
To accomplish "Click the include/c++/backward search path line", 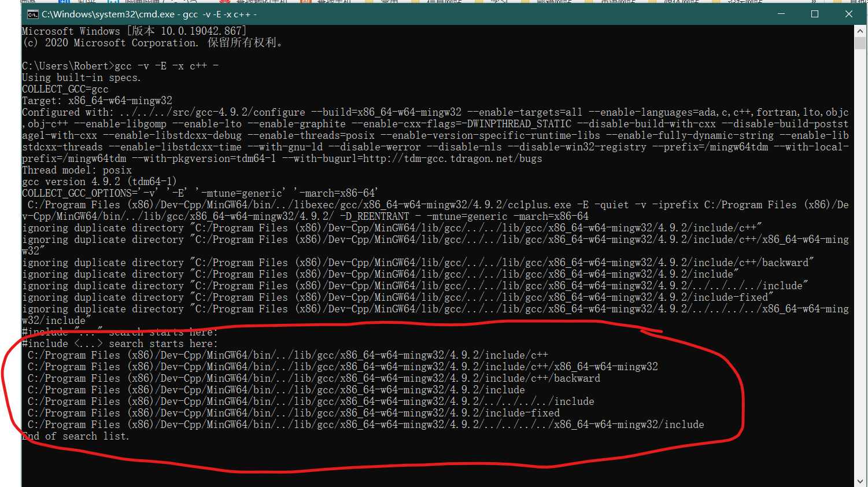I will [x=314, y=378].
